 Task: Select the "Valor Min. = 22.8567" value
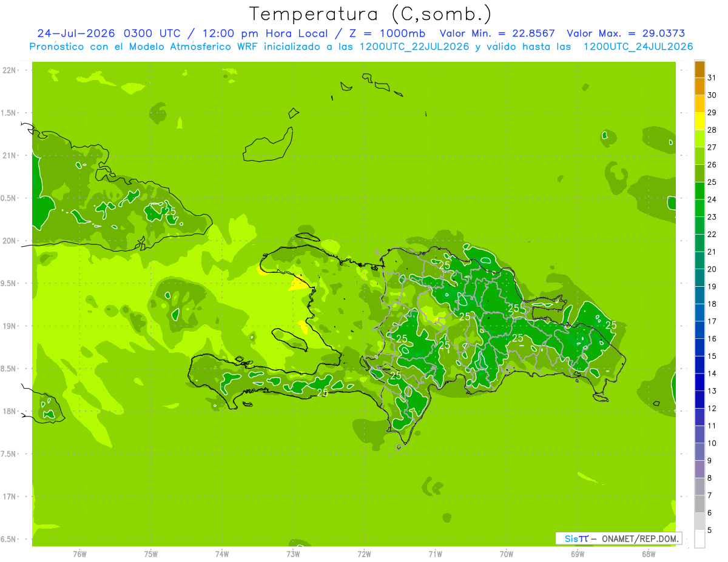coord(497,33)
